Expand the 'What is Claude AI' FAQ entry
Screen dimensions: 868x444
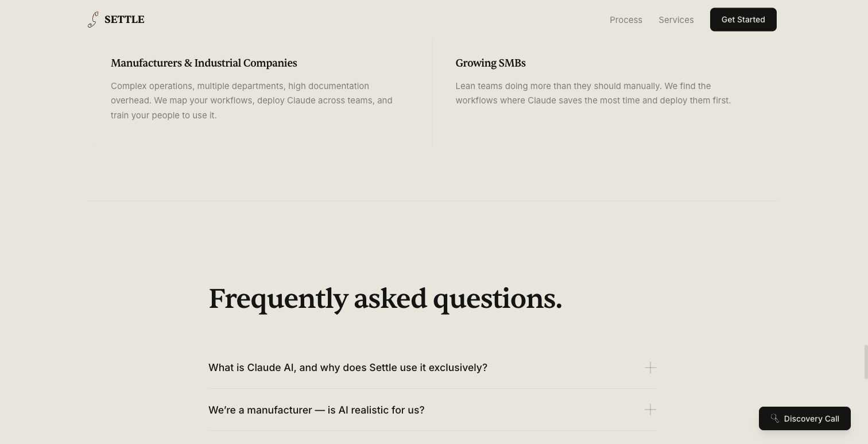348,368
